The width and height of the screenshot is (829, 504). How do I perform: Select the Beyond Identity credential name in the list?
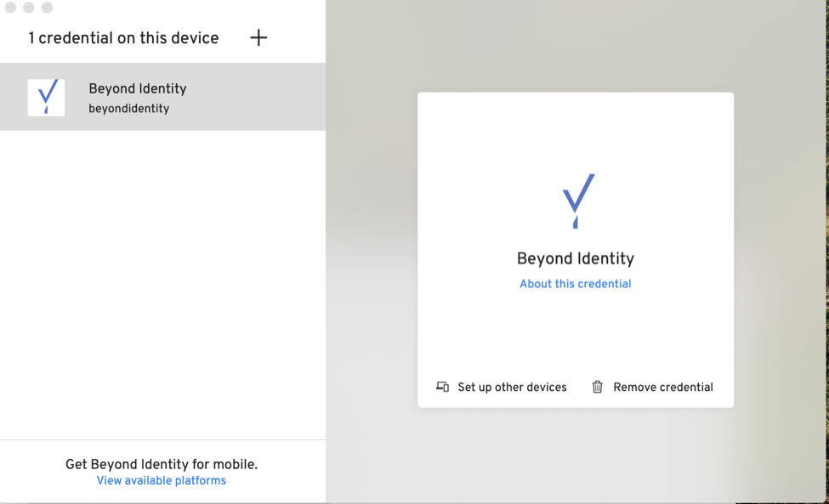137,88
